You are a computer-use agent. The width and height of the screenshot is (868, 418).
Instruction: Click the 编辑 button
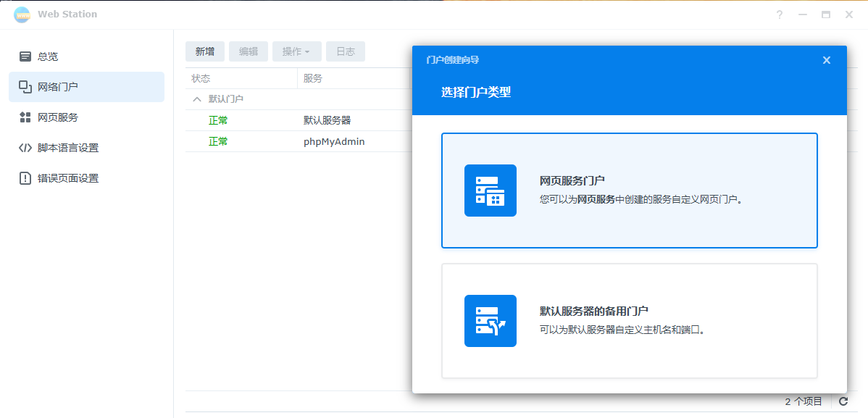[249, 51]
